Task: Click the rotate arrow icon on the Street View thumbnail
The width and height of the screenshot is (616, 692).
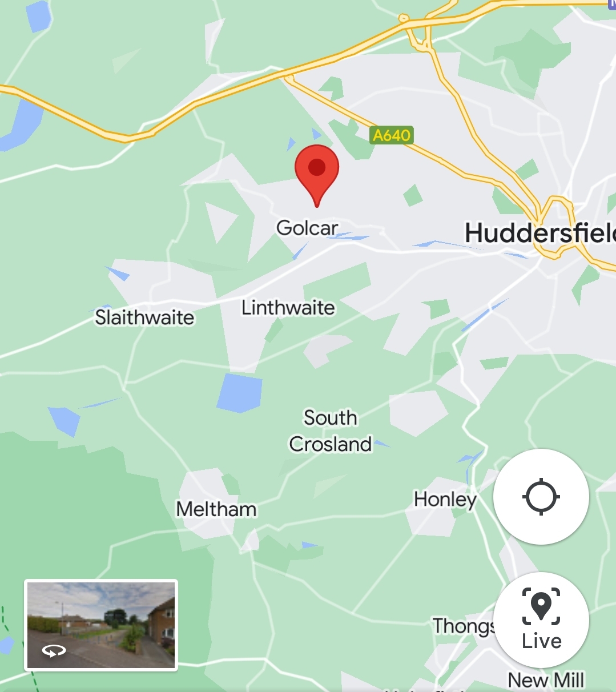Action: click(x=54, y=651)
